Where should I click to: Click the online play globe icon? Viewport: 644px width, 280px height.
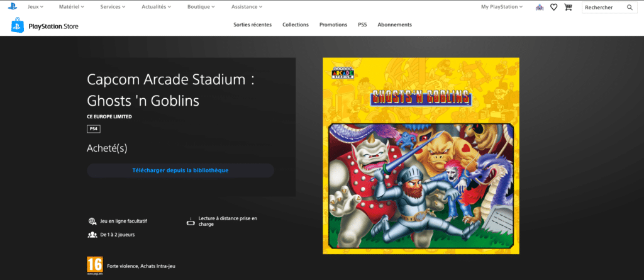click(x=92, y=221)
